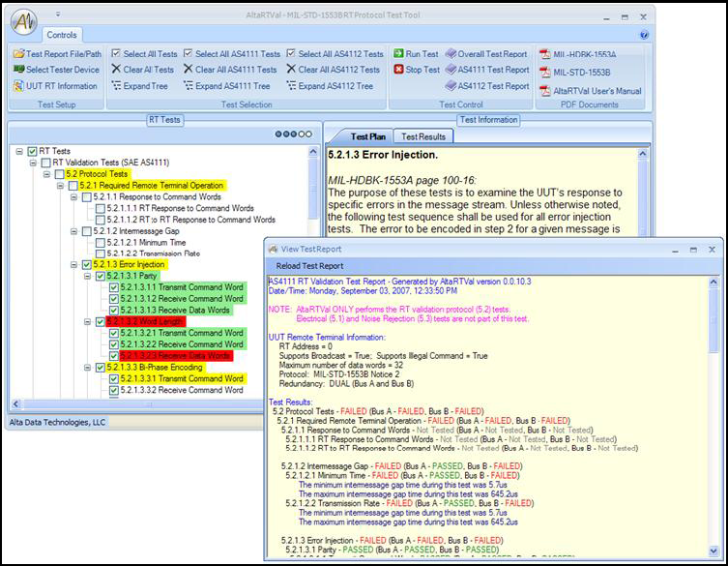Click the Run Test button label
Image resolution: width=728 pixels, height=566 pixels.
pos(422,54)
